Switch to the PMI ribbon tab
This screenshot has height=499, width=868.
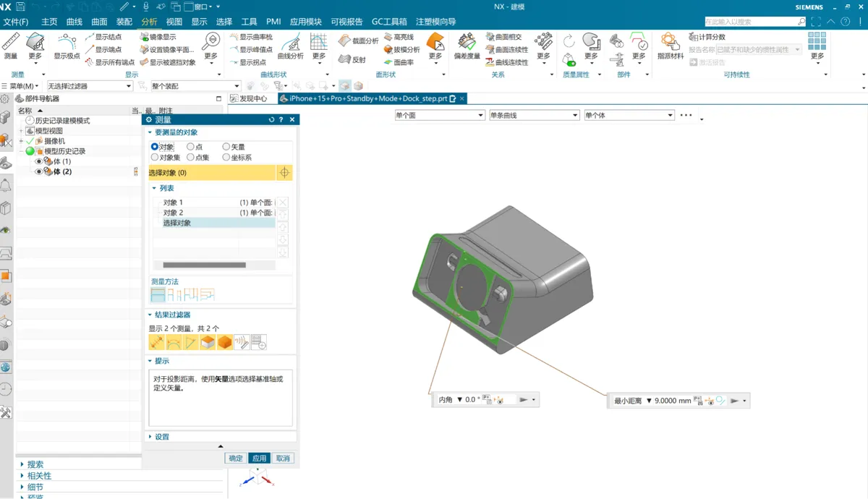pyautogui.click(x=273, y=22)
